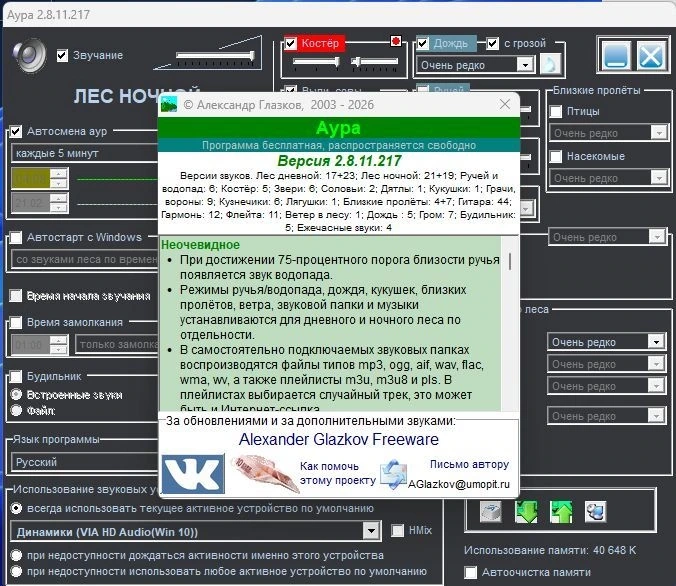
Task: Click the blue minimize-to-tray button of Аура
Action: click(x=616, y=54)
